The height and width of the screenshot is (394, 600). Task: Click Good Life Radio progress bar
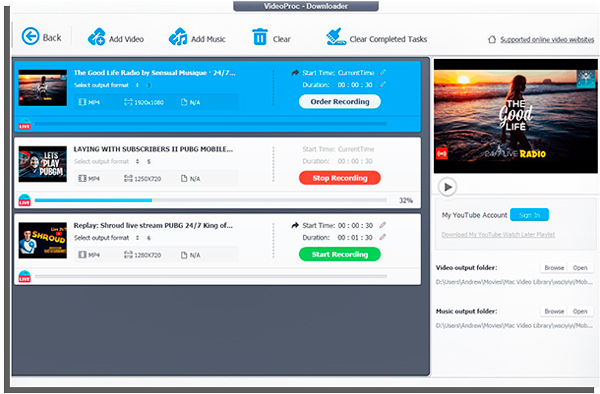tap(211, 124)
